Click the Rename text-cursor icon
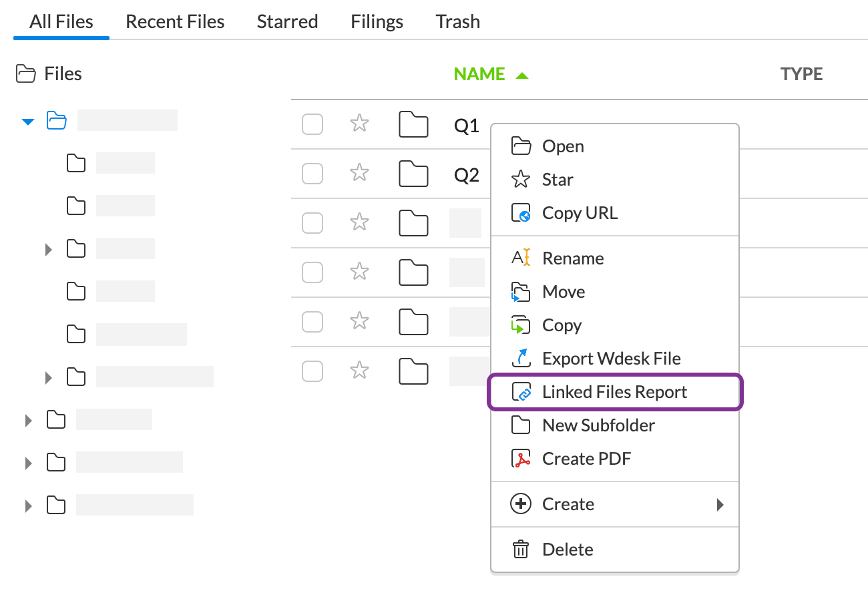The height and width of the screenshot is (601, 868). pos(521,258)
